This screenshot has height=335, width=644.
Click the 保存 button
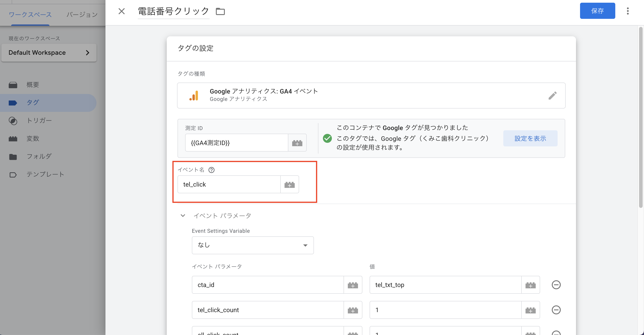click(x=597, y=11)
